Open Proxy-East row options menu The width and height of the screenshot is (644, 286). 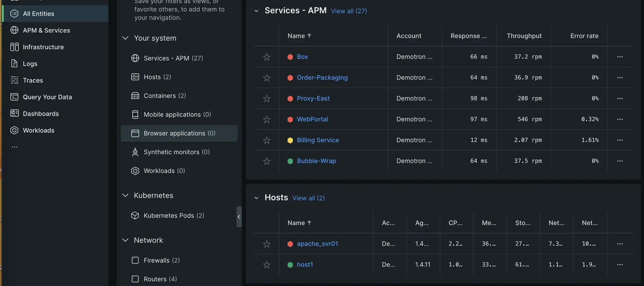[x=620, y=98]
